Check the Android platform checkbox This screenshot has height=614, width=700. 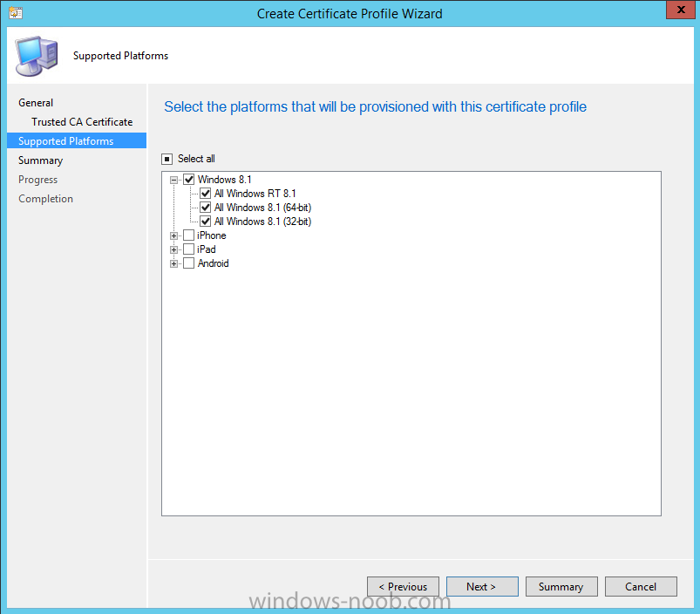[x=189, y=263]
